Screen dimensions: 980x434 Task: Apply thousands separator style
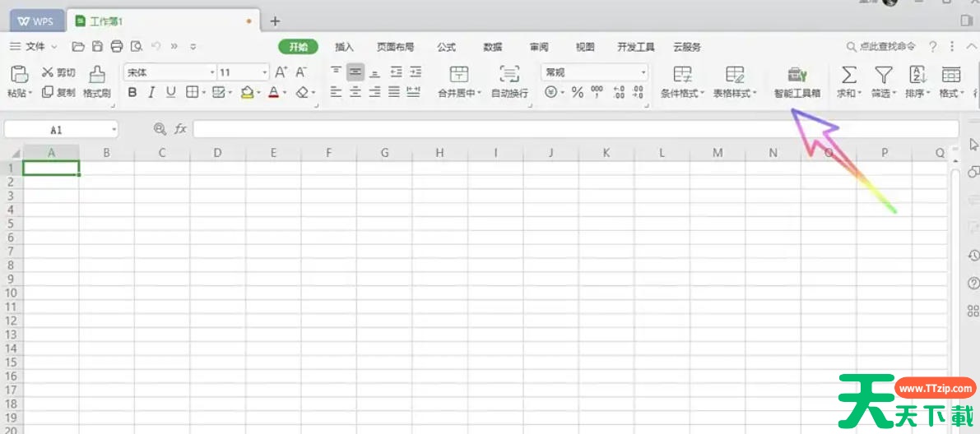(597, 92)
